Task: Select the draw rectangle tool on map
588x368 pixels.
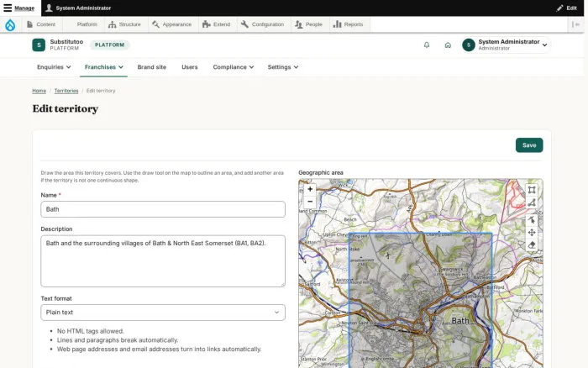Action: pos(532,190)
